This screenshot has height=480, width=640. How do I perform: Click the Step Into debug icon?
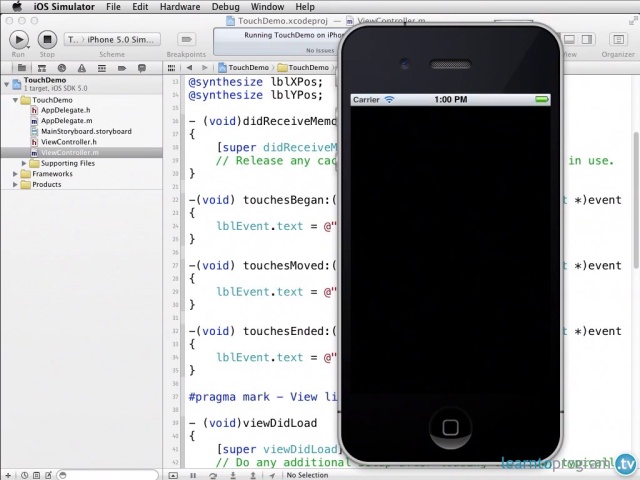pos(233,475)
